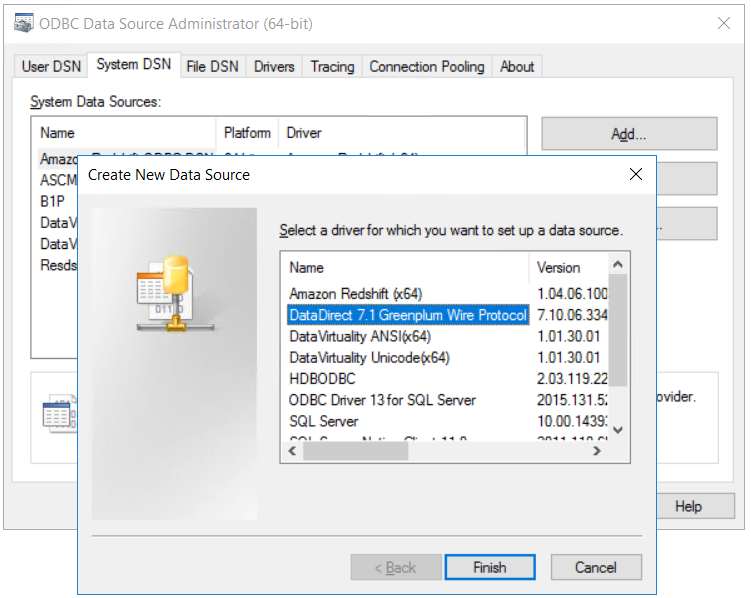The height and width of the screenshot is (598, 751).
Task: Click the scroll up arrow of driver list
Action: pyautogui.click(x=618, y=264)
